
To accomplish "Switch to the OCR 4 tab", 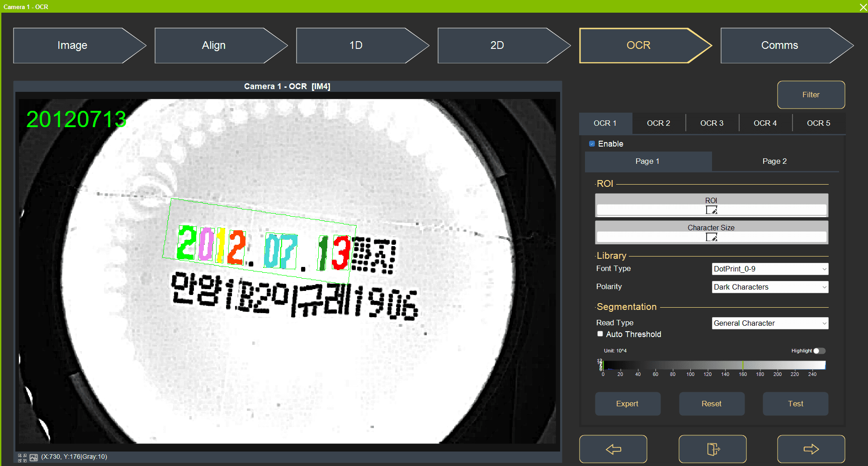I will (x=765, y=123).
